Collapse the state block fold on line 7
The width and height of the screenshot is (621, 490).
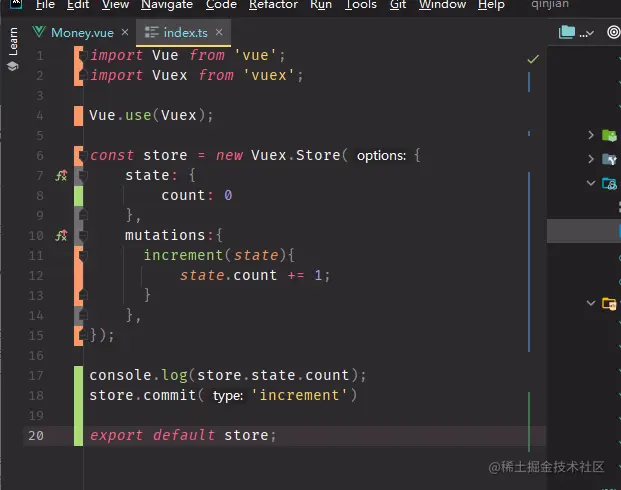point(83,175)
